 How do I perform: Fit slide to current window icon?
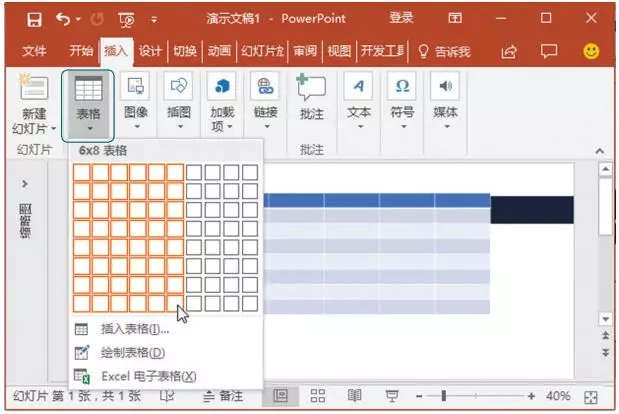click(x=591, y=397)
